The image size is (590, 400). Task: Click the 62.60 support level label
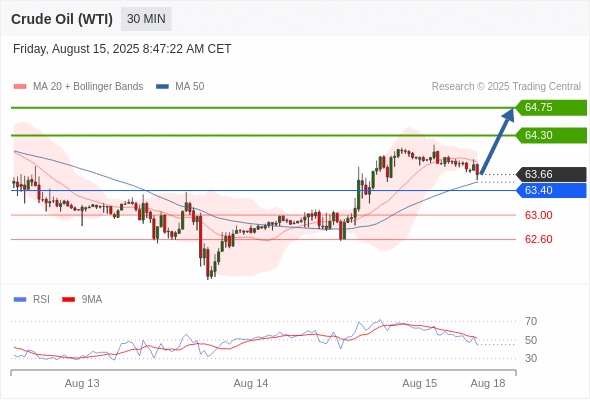[x=538, y=239]
